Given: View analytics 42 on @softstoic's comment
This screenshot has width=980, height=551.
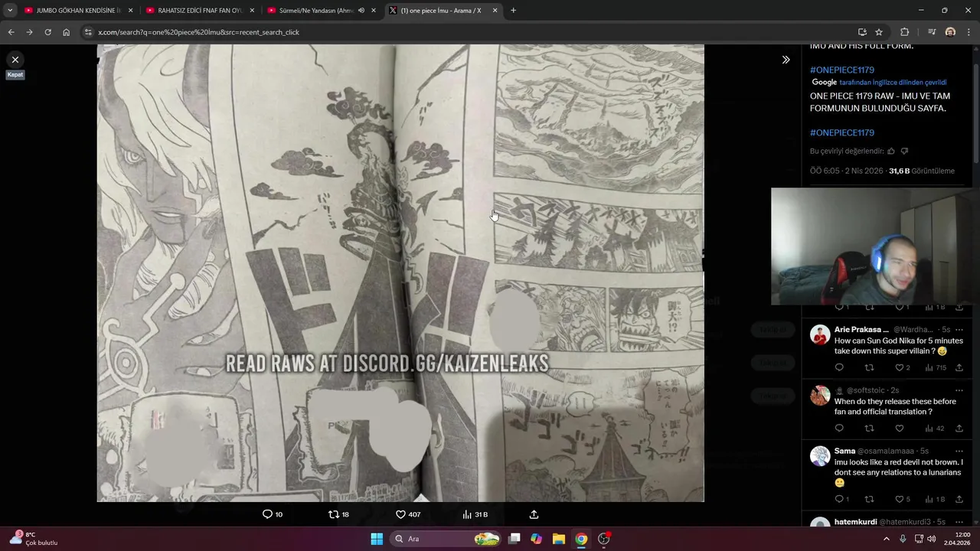Looking at the screenshot, I should [935, 429].
